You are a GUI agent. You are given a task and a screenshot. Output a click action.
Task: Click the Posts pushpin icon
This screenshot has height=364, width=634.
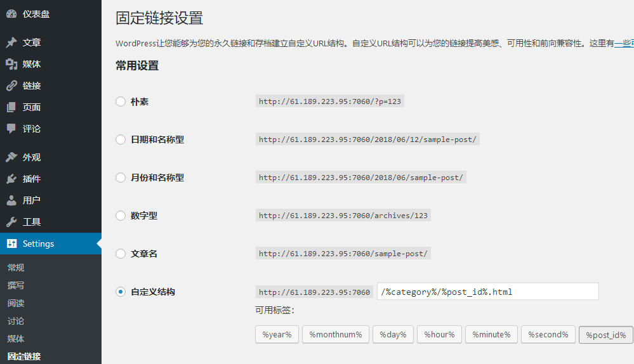point(11,42)
